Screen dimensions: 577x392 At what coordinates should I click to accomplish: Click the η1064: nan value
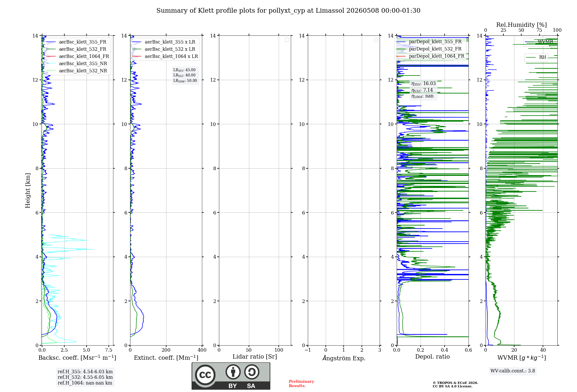point(422,96)
